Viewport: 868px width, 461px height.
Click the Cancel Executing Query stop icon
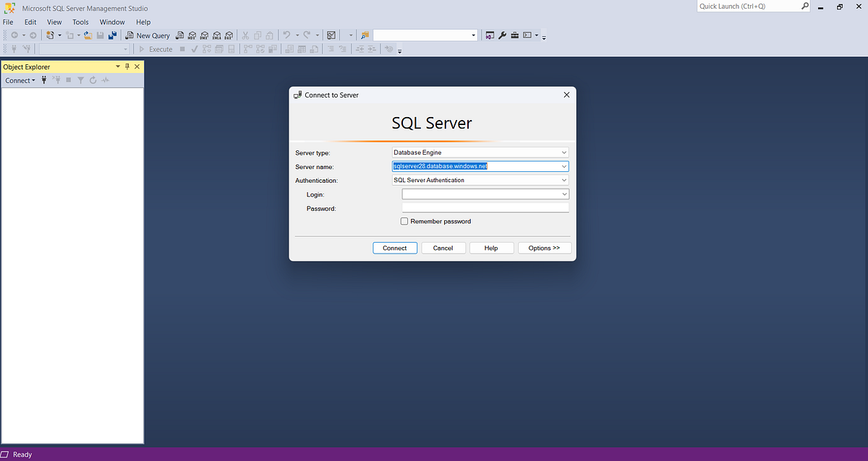(182, 49)
